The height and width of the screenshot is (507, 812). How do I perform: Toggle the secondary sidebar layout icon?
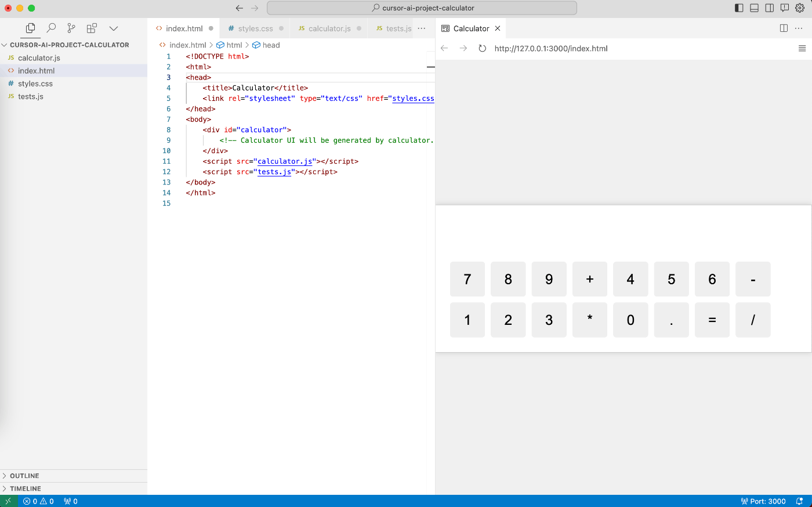click(x=770, y=8)
